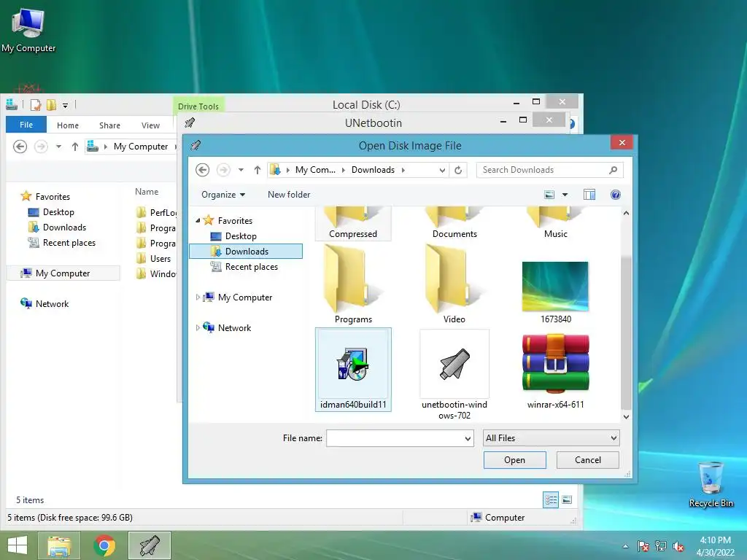Select Downloads in dialog sidebar
This screenshot has width=747, height=560.
pyautogui.click(x=246, y=252)
